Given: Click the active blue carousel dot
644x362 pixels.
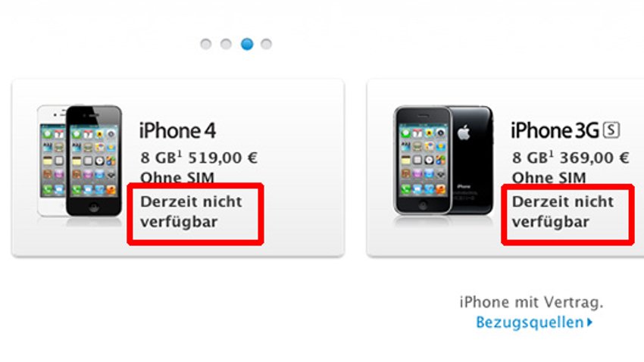Looking at the screenshot, I should tap(247, 44).
